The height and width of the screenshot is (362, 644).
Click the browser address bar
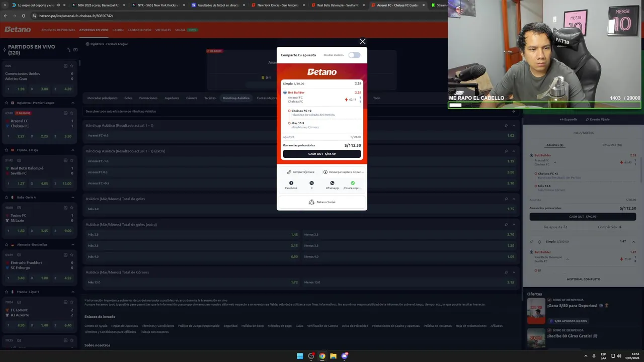click(236, 16)
